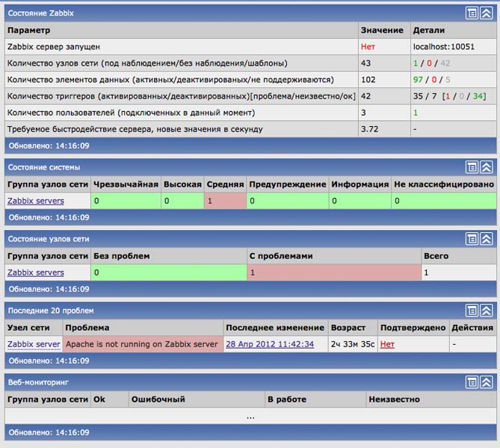The width and height of the screenshot is (500, 448).
Task: Click the Последнее изменение column header
Action: point(275,328)
